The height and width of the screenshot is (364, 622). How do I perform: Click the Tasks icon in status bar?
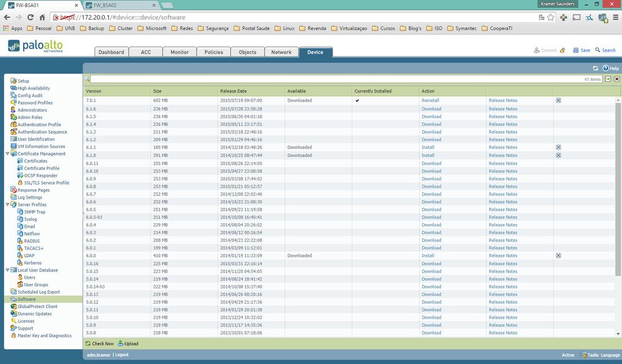point(583,355)
